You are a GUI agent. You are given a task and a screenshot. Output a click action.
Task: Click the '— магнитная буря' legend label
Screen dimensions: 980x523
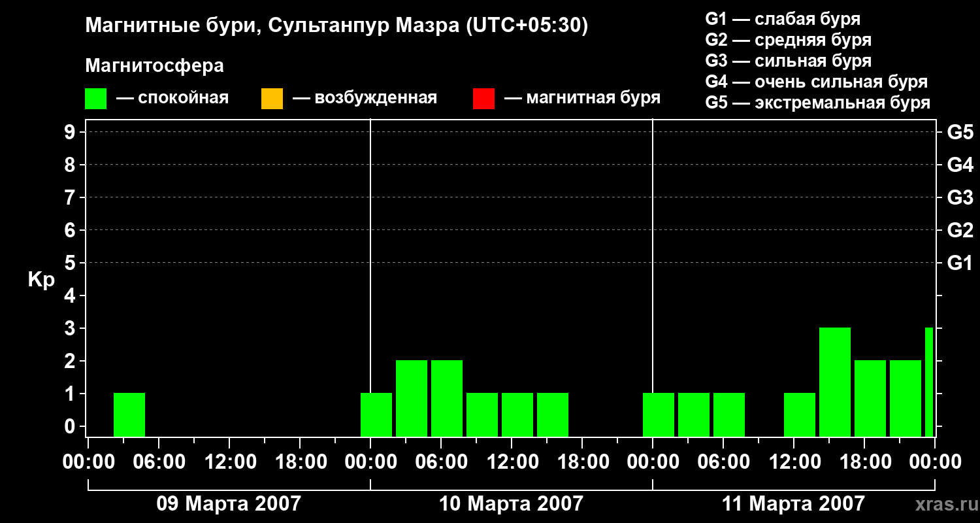point(582,99)
